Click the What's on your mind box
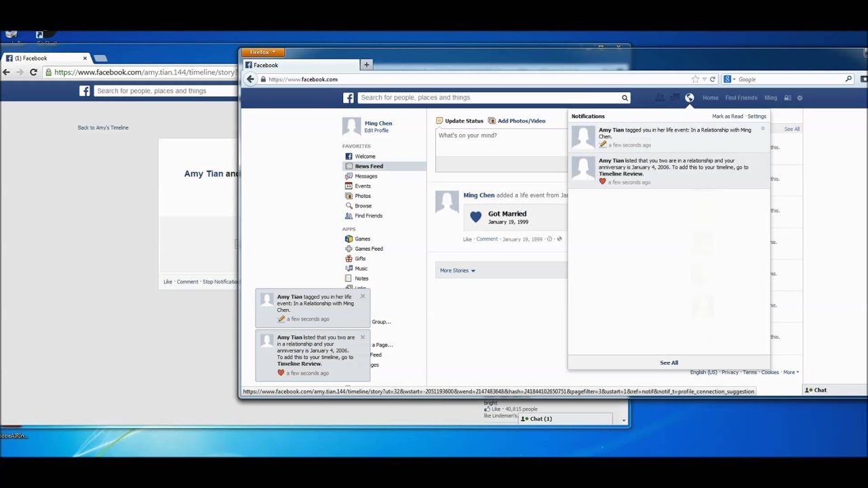The image size is (868, 488). (502, 142)
